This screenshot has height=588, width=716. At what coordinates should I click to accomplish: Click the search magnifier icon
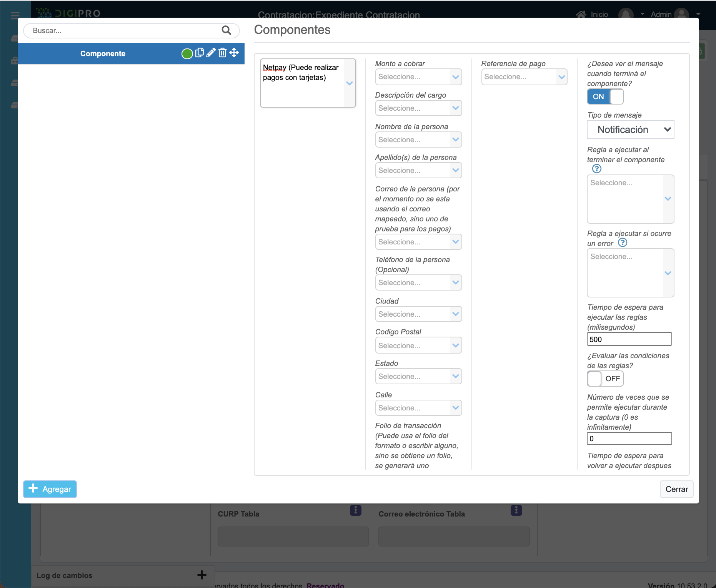[x=226, y=30]
